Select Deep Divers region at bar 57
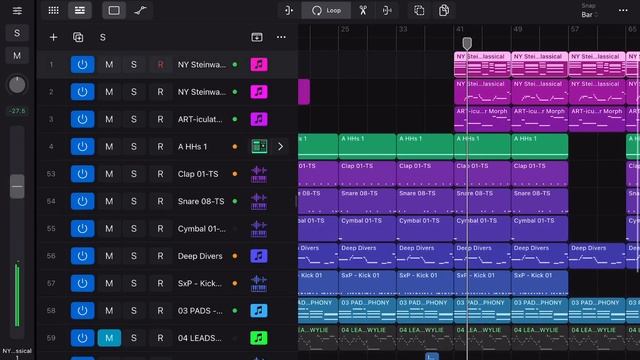The image size is (640, 360). pyautogui.click(x=597, y=256)
